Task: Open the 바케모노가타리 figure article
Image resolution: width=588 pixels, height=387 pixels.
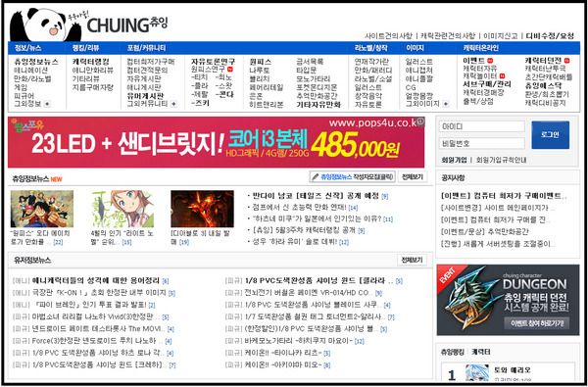Action: [299, 341]
